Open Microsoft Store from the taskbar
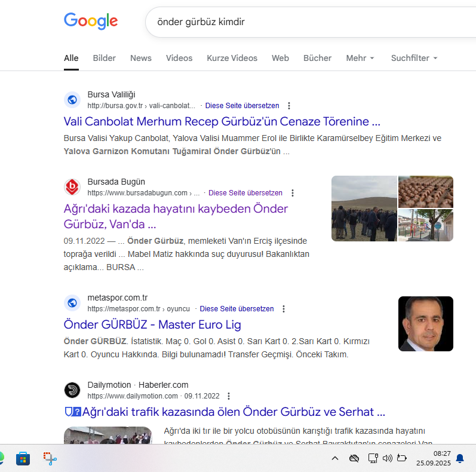This screenshot has height=472, width=476. pyautogui.click(x=23, y=458)
